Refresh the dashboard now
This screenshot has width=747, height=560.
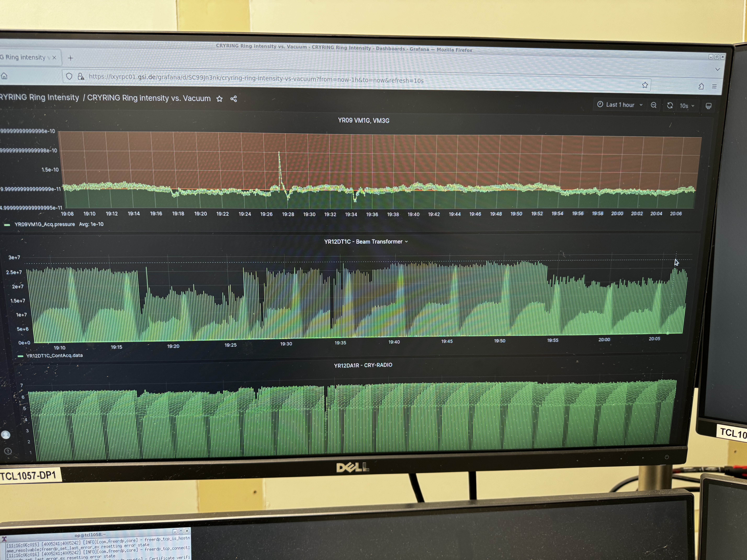(x=670, y=106)
